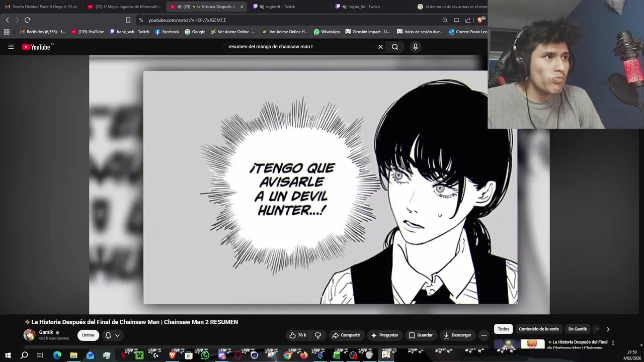
Task: Open site settings icon beside the URL
Action: coord(141,20)
